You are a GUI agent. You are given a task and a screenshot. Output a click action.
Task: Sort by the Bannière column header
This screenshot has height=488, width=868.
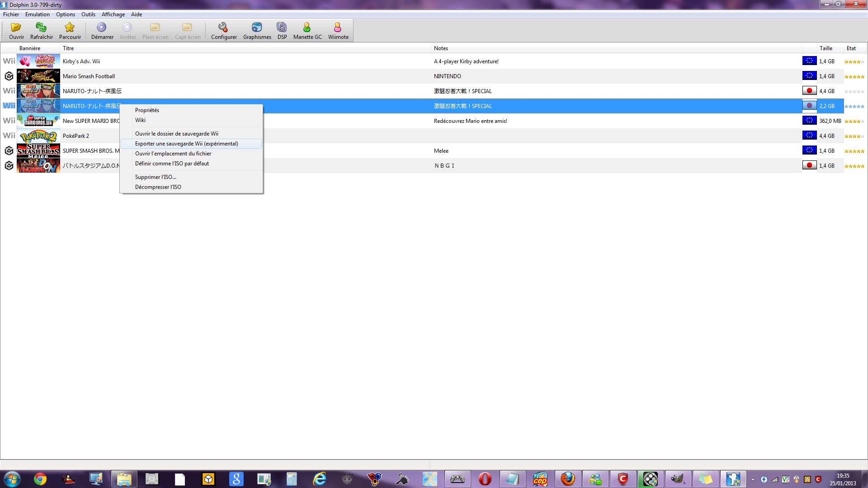tap(38, 48)
